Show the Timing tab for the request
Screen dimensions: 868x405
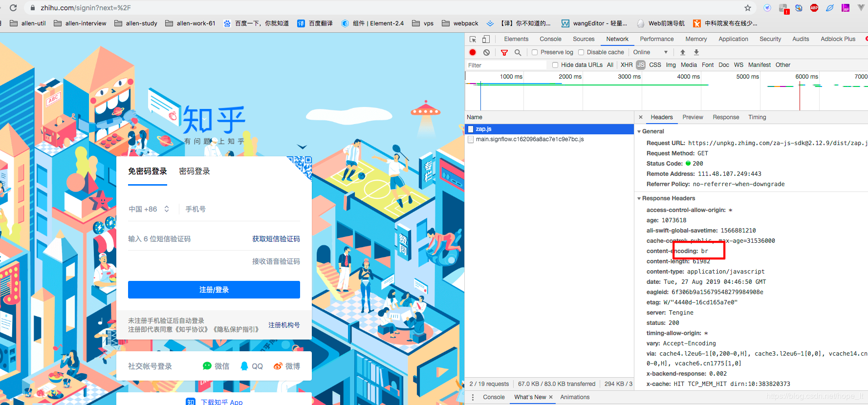pyautogui.click(x=757, y=117)
